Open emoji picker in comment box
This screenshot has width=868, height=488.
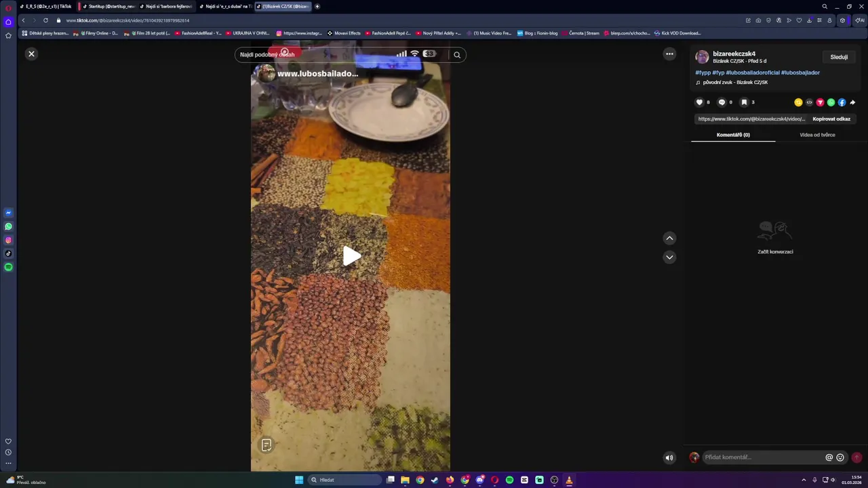click(x=840, y=457)
